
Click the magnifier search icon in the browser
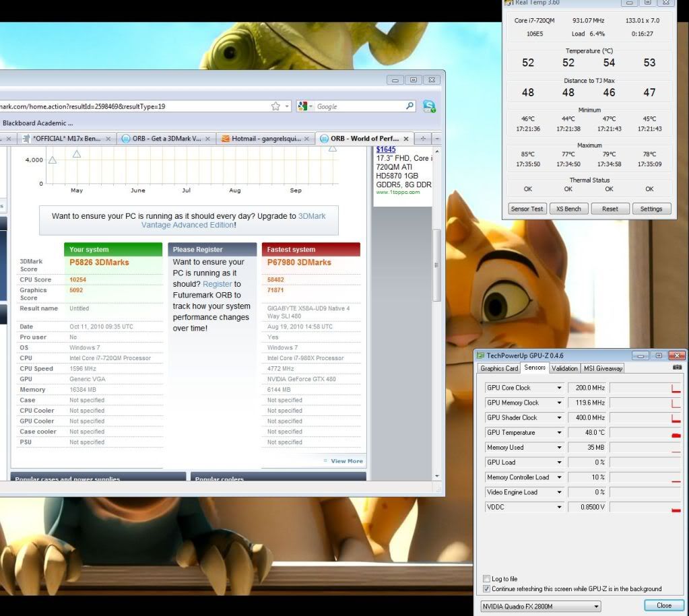tap(409, 106)
